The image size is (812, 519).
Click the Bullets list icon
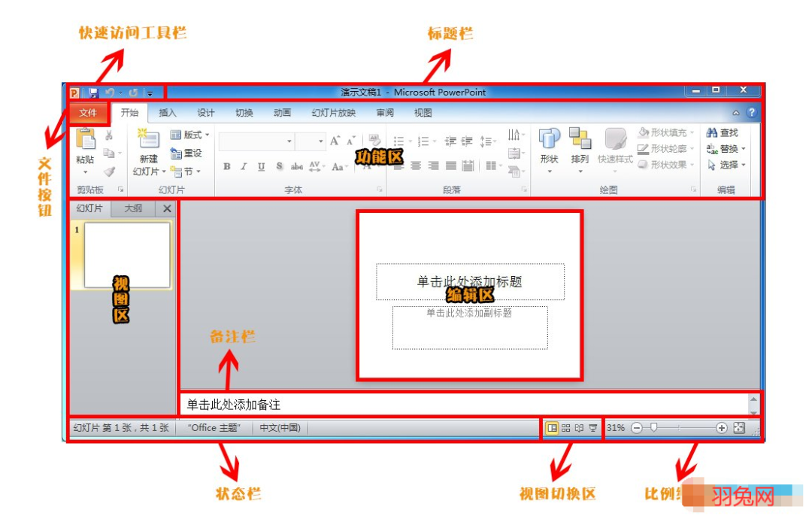pos(398,141)
